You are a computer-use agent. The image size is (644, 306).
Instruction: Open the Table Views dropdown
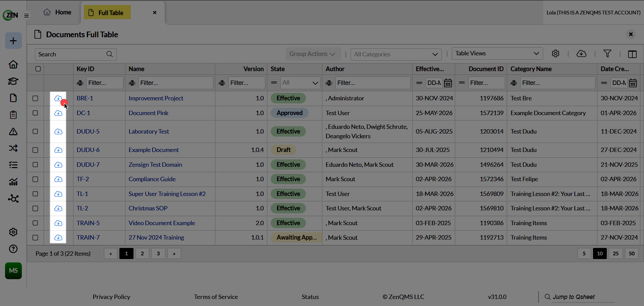click(x=497, y=53)
